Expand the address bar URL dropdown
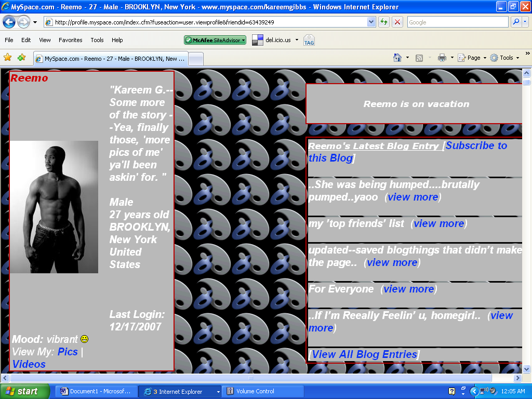 coord(371,22)
